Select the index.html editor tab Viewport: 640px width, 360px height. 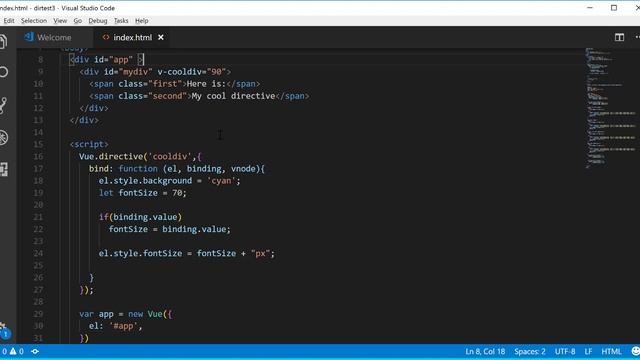(x=133, y=38)
